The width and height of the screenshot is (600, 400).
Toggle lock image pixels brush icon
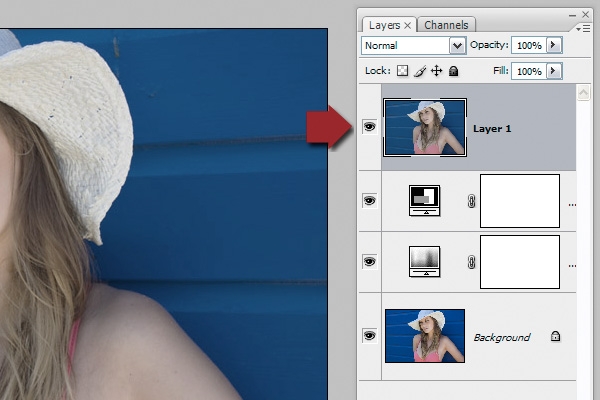[x=420, y=71]
